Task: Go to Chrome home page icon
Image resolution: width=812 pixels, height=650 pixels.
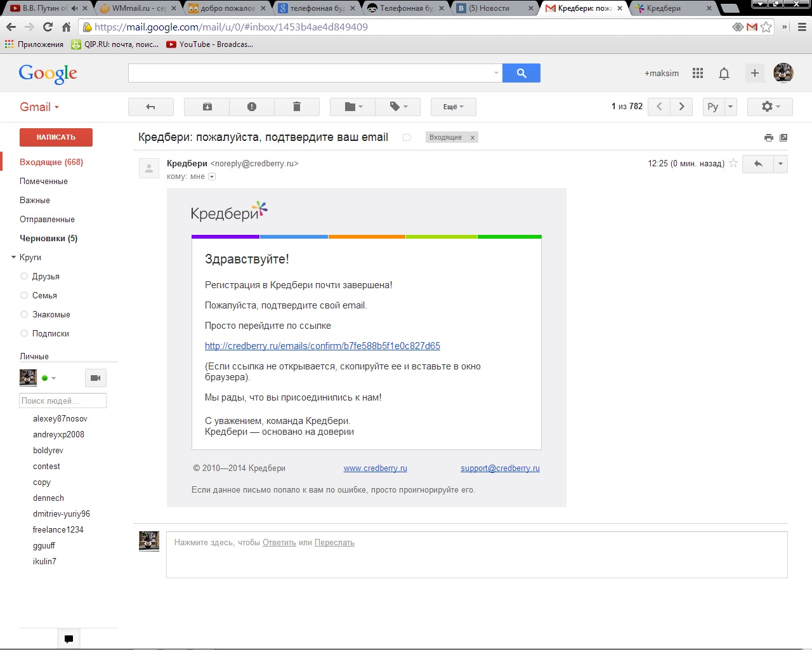Action: pyautogui.click(x=66, y=27)
